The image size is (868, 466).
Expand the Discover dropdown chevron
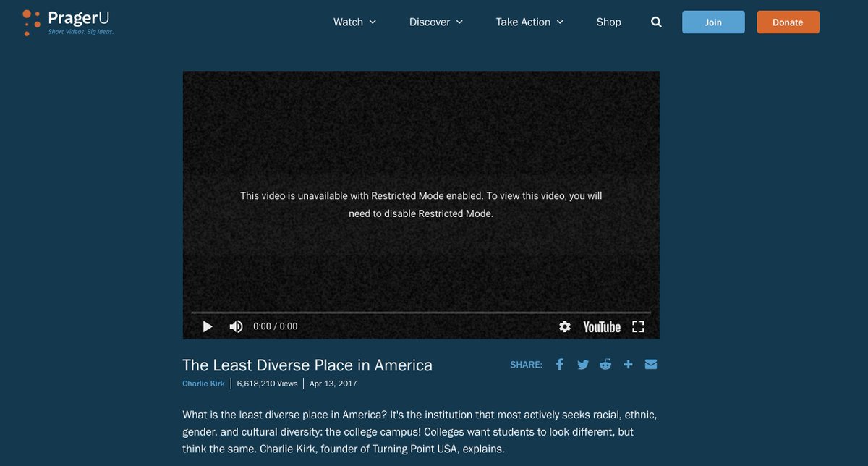(x=459, y=22)
